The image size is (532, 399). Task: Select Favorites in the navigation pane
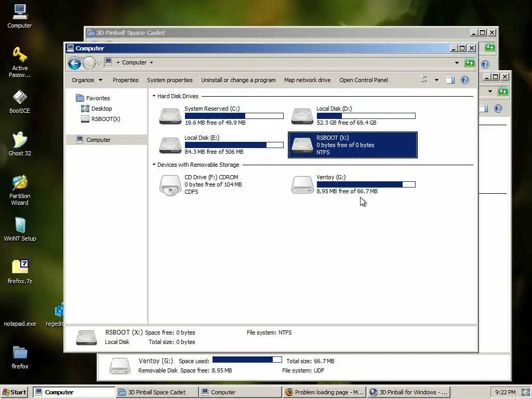(x=93, y=98)
